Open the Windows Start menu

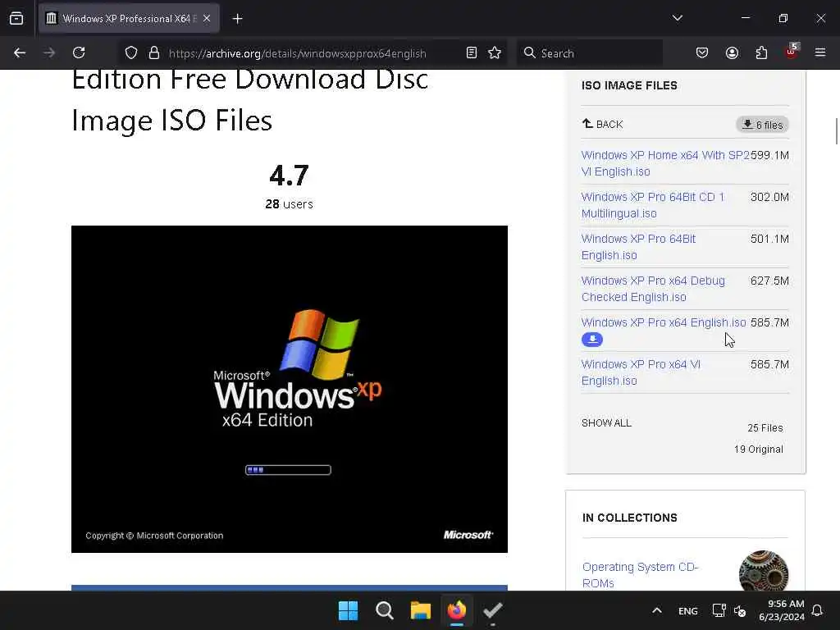348,610
